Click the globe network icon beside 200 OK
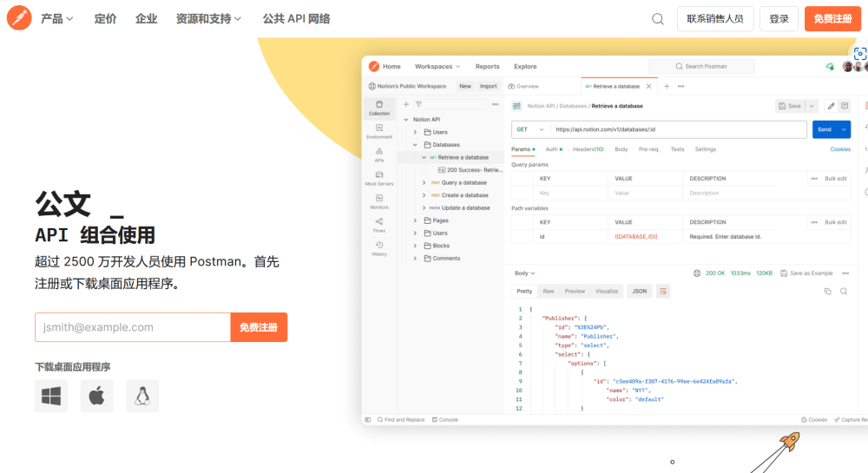 (x=697, y=273)
